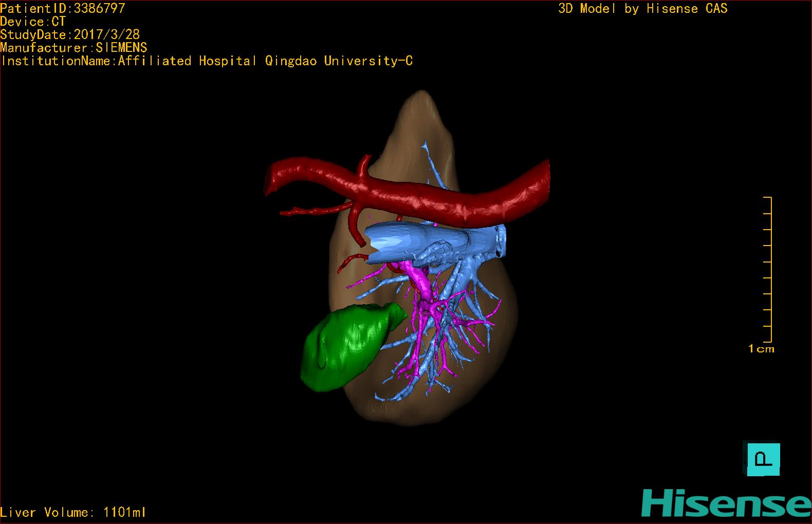812x524 pixels.
Task: Select the StudyDate:2017/3/28 text
Action: coord(70,34)
